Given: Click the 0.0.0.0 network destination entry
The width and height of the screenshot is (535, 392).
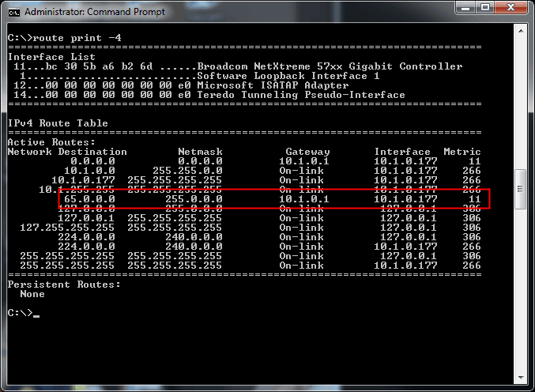Looking at the screenshot, I should [92, 161].
